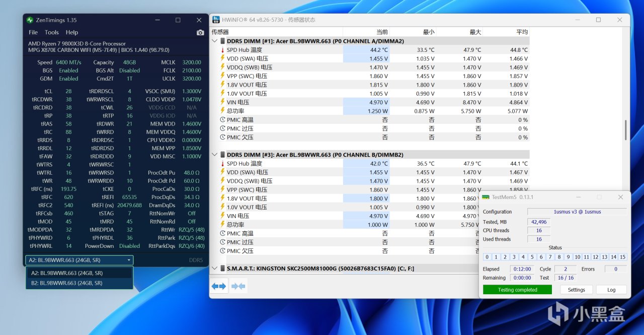Click the expand-columns blue arrows button in HWiNFO

(x=218, y=286)
